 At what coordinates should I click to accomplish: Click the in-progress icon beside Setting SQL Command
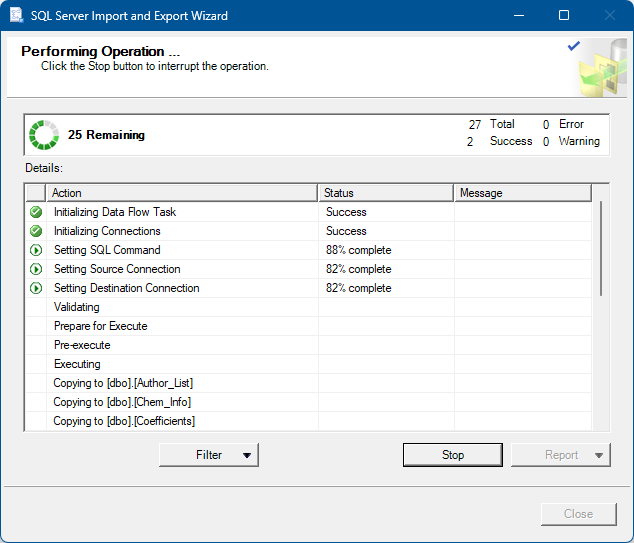(x=36, y=250)
